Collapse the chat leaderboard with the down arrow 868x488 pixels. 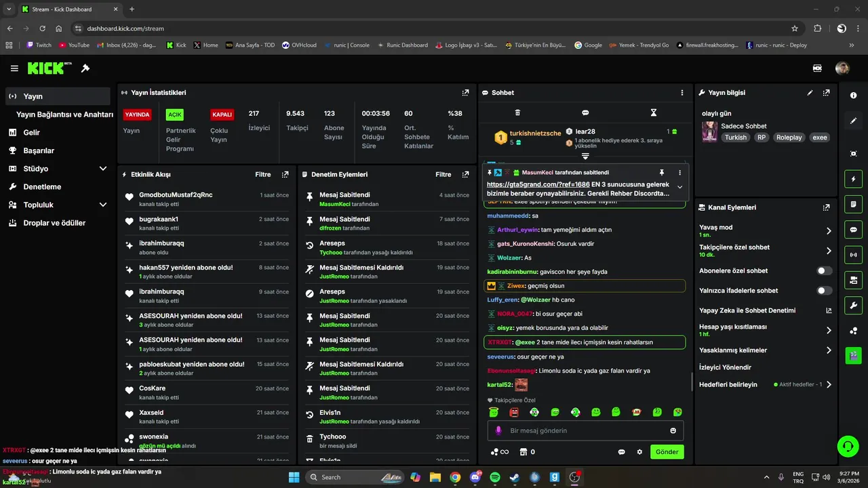[585, 157]
